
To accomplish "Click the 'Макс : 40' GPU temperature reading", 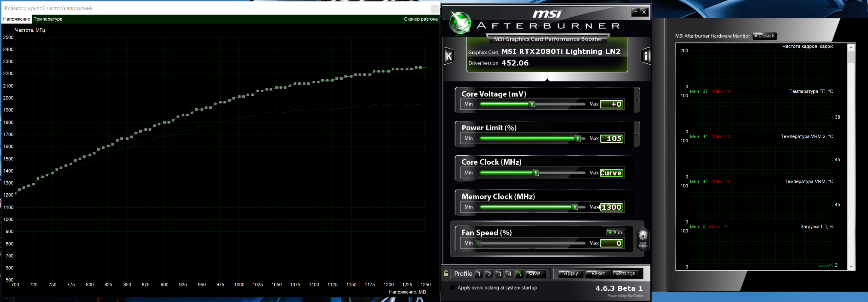I will click(x=721, y=92).
